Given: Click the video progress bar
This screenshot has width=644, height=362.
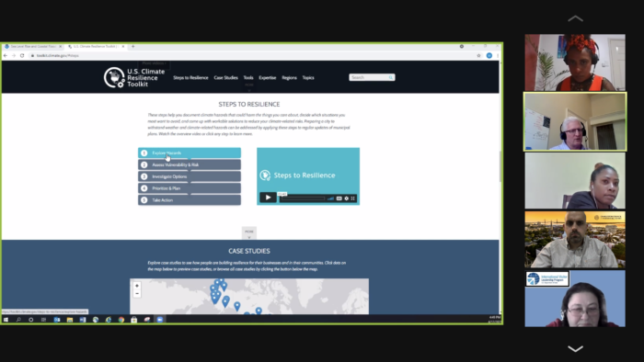Looking at the screenshot, I should coord(303,198).
